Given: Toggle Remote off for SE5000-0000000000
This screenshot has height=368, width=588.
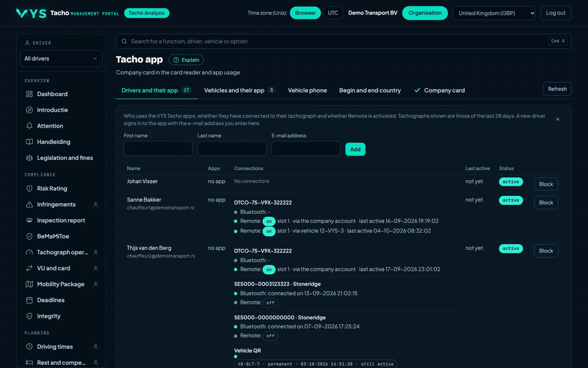Looking at the screenshot, I should (270, 336).
